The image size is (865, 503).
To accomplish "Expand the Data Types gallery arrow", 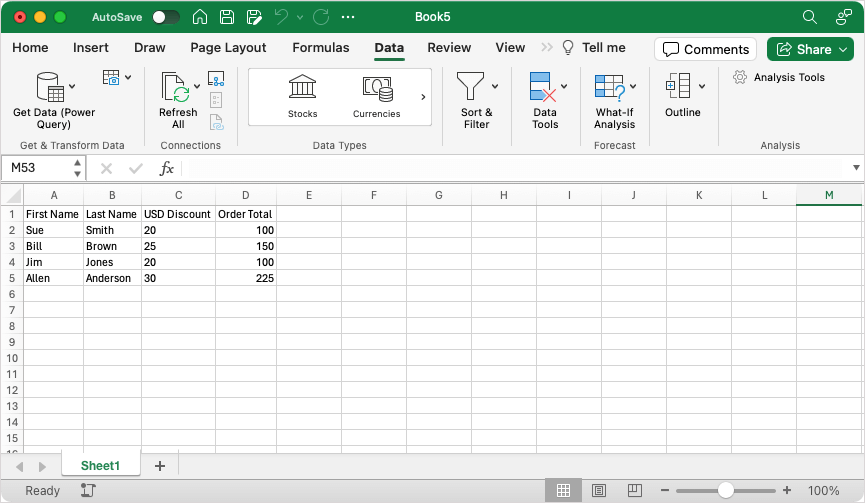I will (423, 97).
